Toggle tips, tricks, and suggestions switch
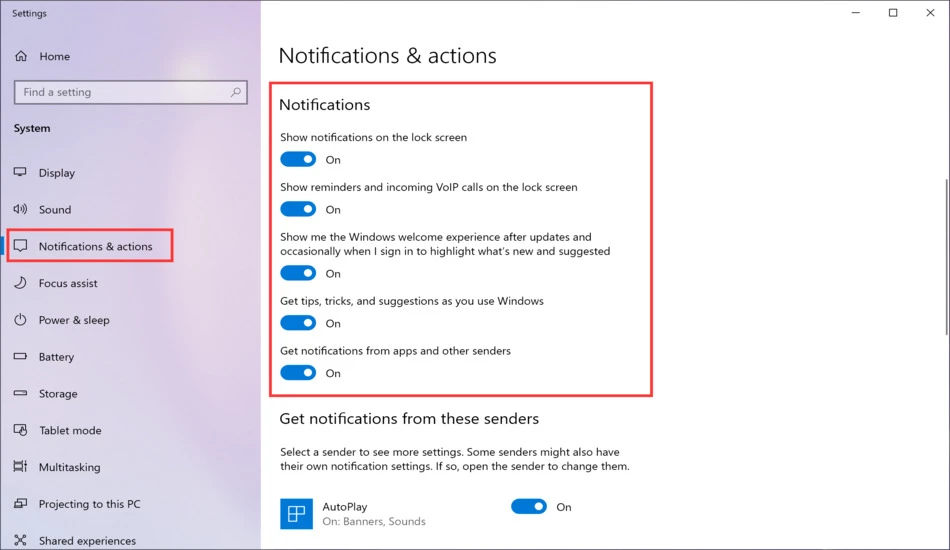The image size is (950, 550). pos(298,323)
